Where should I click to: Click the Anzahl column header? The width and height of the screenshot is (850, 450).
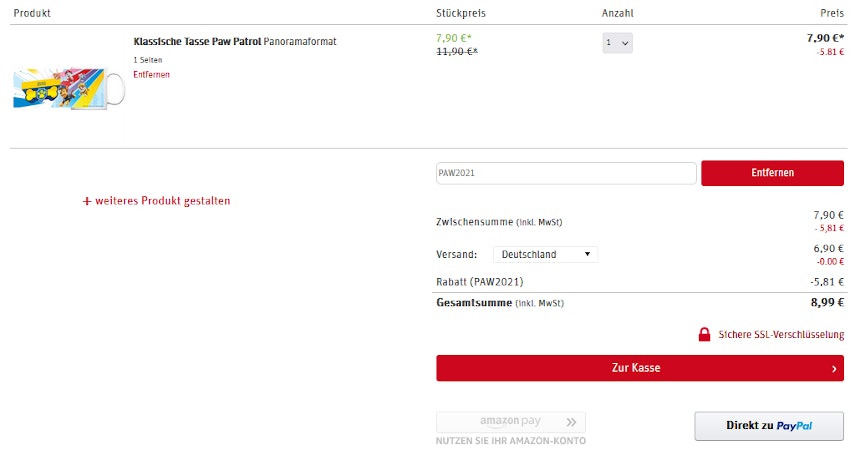pyautogui.click(x=617, y=13)
